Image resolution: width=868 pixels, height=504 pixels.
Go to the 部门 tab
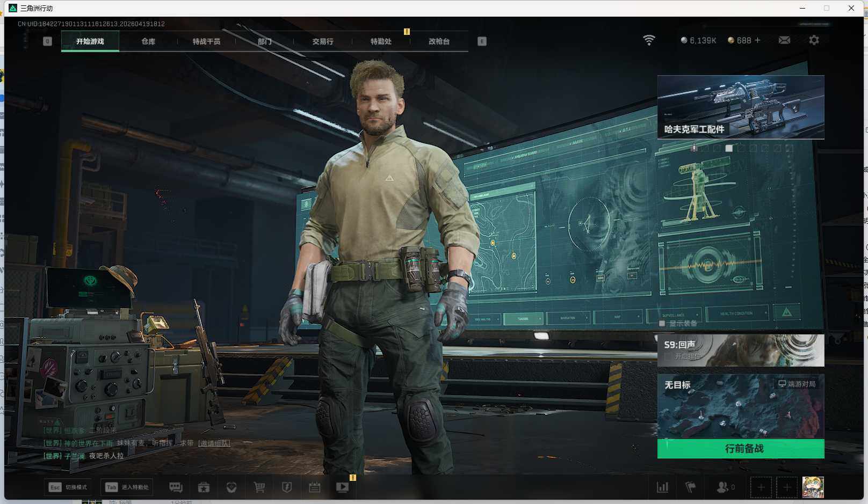tap(264, 41)
